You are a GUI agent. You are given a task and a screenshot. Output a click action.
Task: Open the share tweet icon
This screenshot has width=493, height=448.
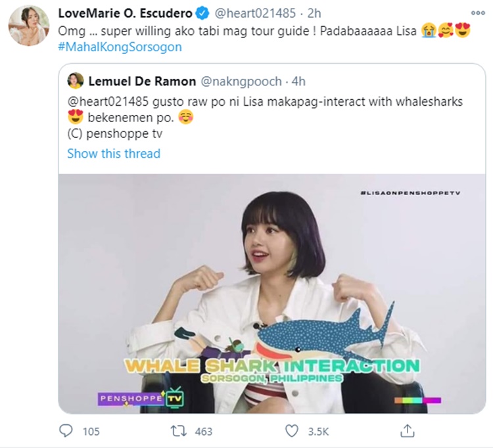[408, 431]
